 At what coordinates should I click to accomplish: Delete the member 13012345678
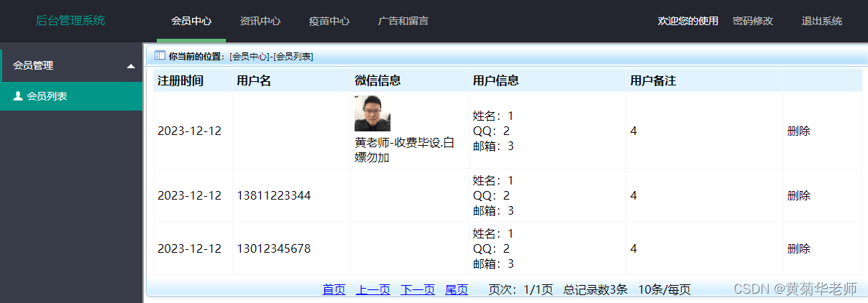799,248
